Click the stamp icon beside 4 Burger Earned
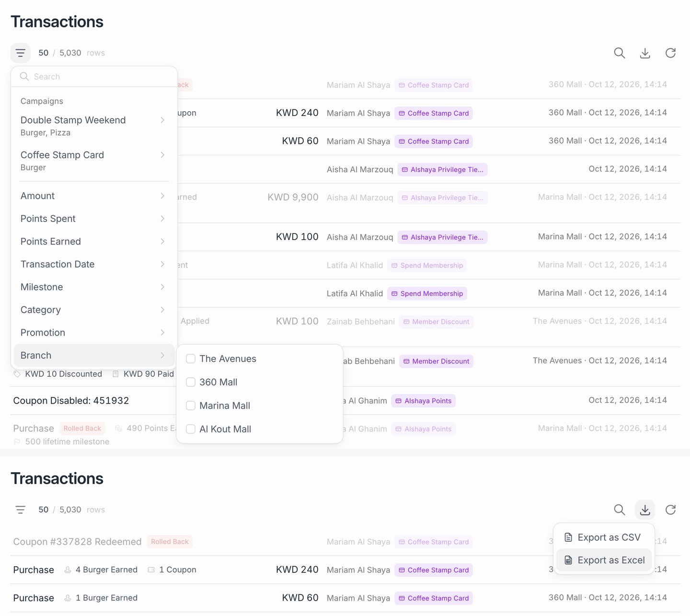Screen dimensions: 690x616 pyautogui.click(x=68, y=570)
